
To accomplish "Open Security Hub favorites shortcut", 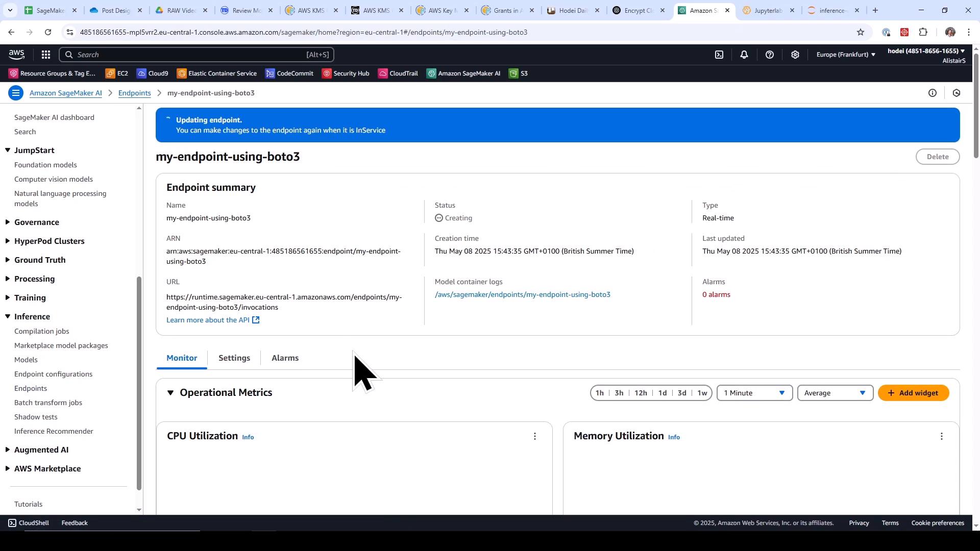I will tap(346, 73).
